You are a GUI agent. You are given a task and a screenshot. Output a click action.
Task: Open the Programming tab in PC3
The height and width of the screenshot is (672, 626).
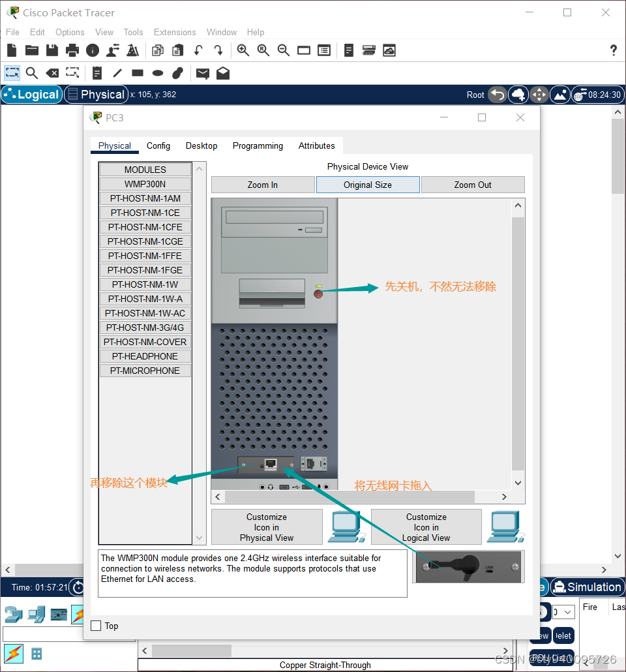[258, 145]
